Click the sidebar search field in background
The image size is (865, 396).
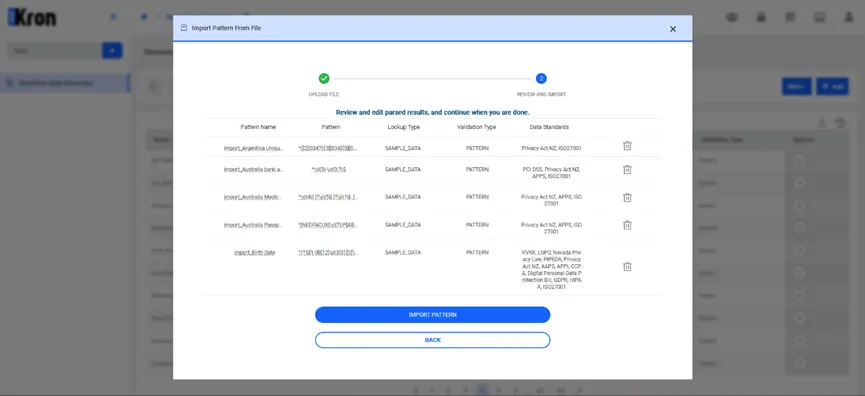click(x=54, y=51)
